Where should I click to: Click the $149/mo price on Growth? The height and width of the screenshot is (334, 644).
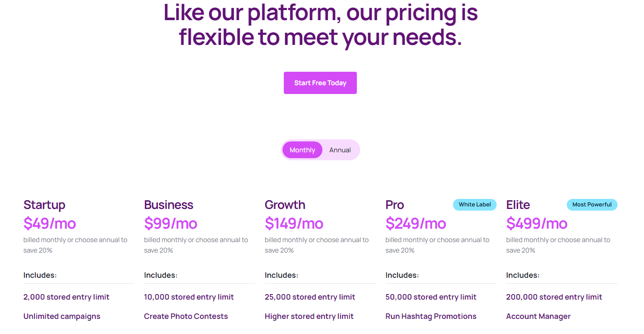point(294,224)
